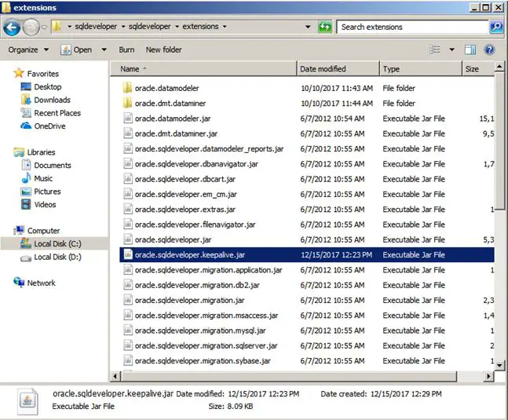Open the view options dropdown arrow

coord(451,49)
